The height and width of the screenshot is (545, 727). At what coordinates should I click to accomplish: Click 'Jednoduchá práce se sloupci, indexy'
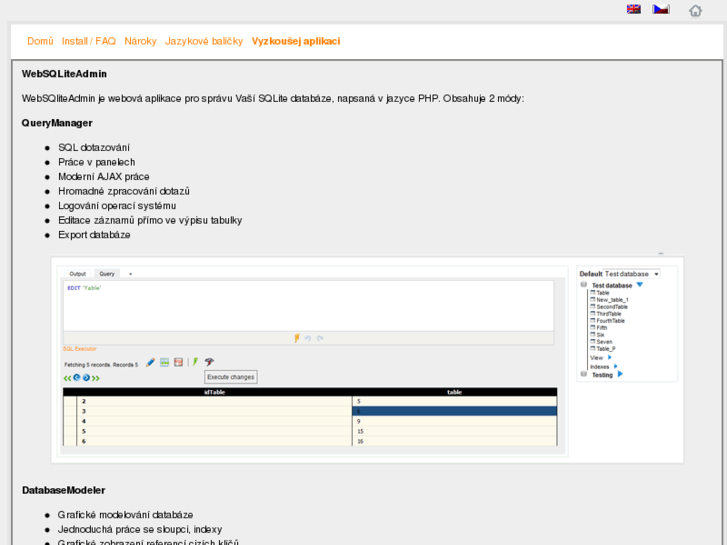140,529
